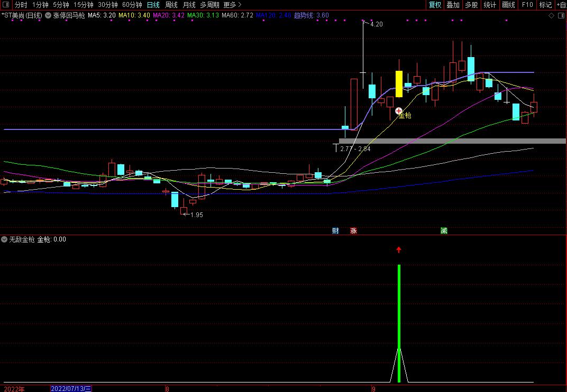Screen dimensions: 567x392
Task: Toggle 多股 multi-stock view
Action: (471, 5)
